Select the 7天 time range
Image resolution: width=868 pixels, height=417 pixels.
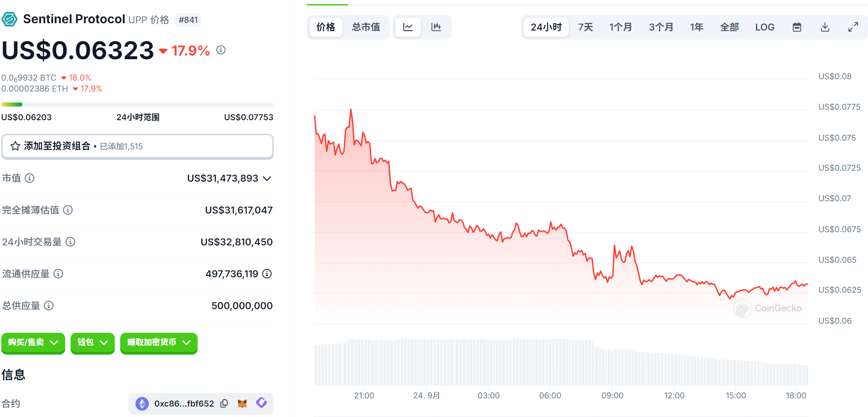click(x=586, y=27)
